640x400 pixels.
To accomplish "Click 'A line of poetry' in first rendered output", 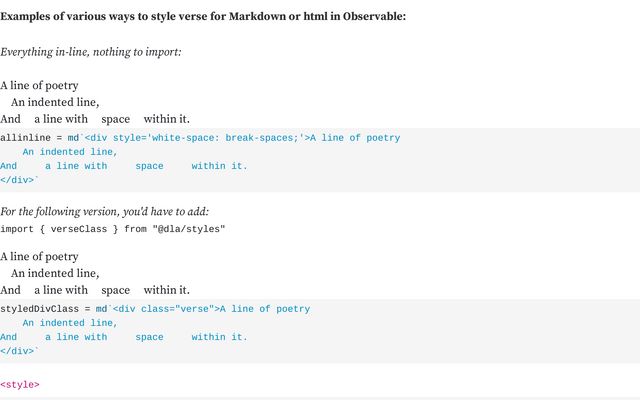I will click(39, 85).
